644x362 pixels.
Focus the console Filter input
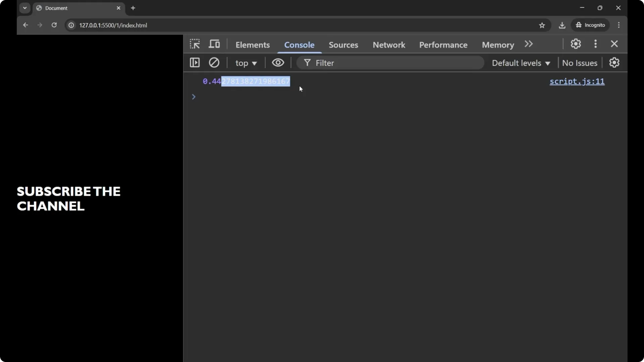tap(396, 63)
